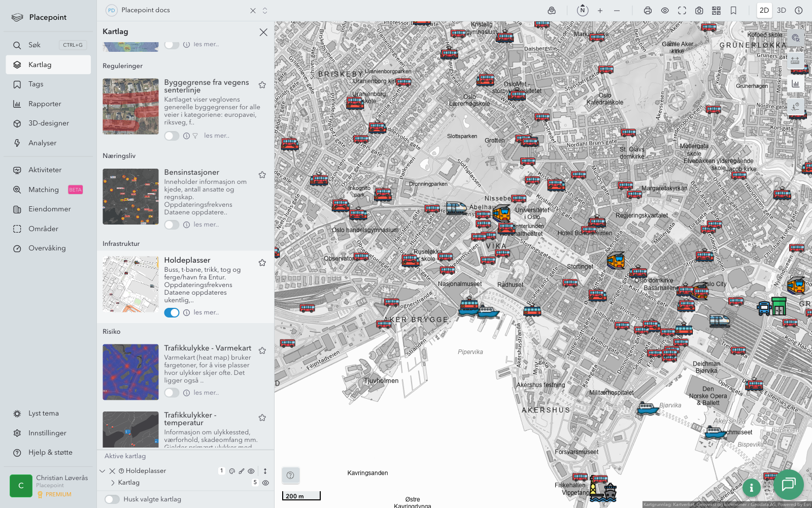This screenshot has height=508, width=812.
Task: Open Eiendommer in the sidebar
Action: [x=49, y=209]
